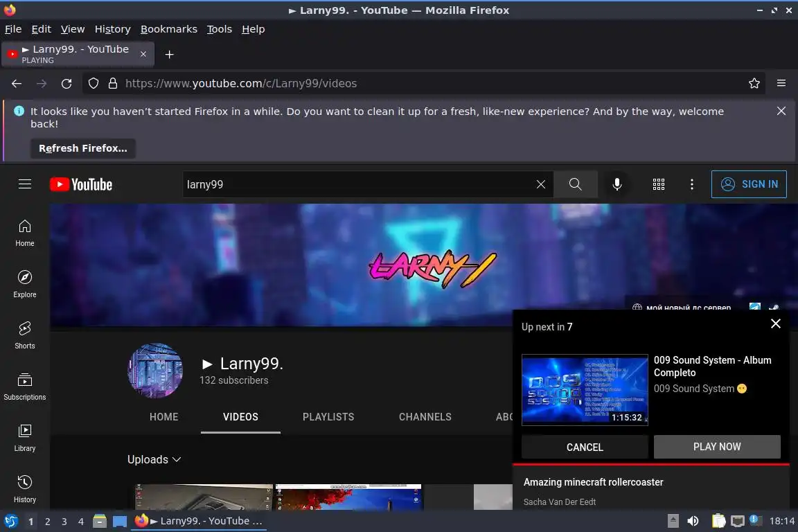Dismiss the Firefox refresh notification bar
This screenshot has height=532, width=798.
click(781, 111)
